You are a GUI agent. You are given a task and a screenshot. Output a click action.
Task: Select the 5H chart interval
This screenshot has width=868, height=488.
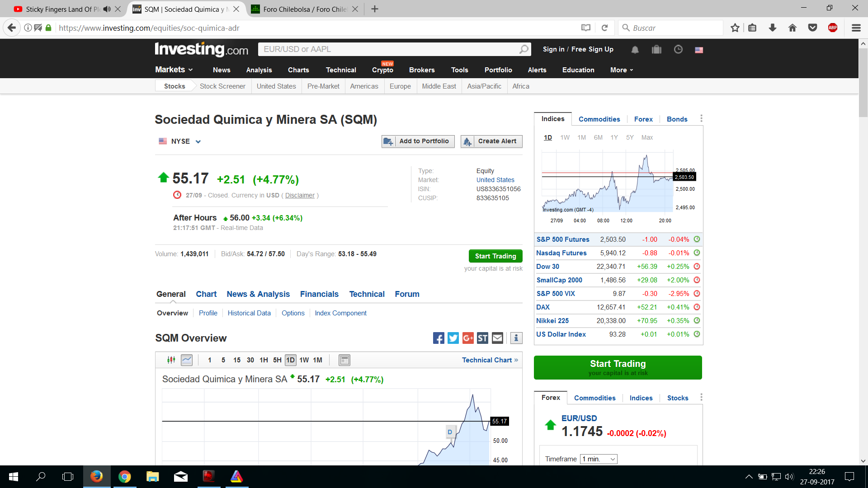click(277, 360)
